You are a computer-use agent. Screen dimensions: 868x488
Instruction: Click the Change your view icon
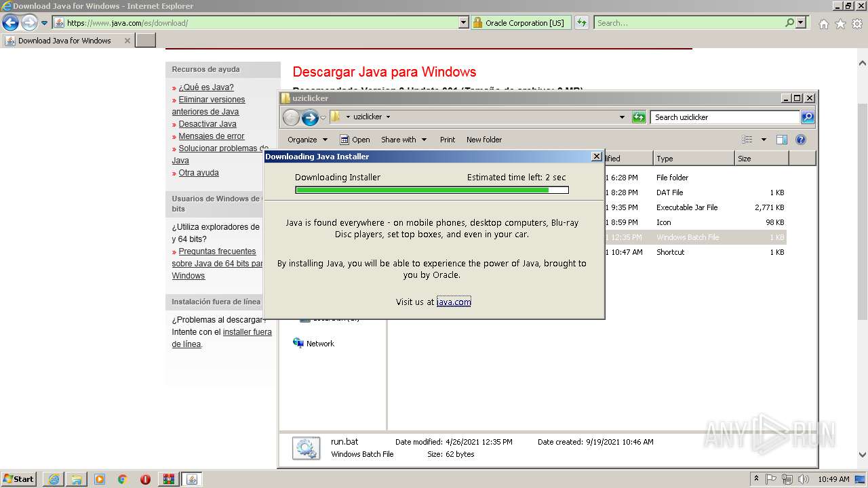tap(747, 140)
